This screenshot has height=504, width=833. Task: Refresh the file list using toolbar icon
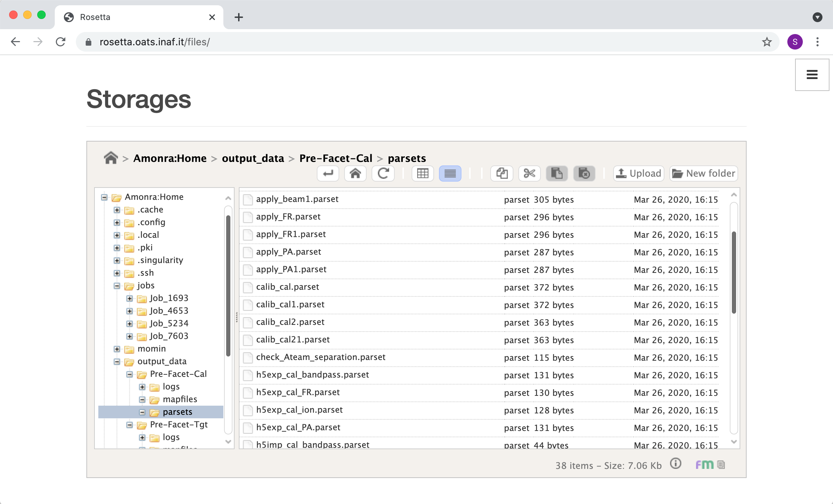point(383,174)
